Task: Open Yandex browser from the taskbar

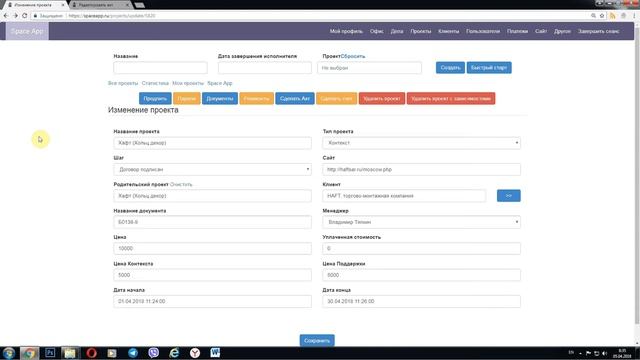Action: coord(195,353)
